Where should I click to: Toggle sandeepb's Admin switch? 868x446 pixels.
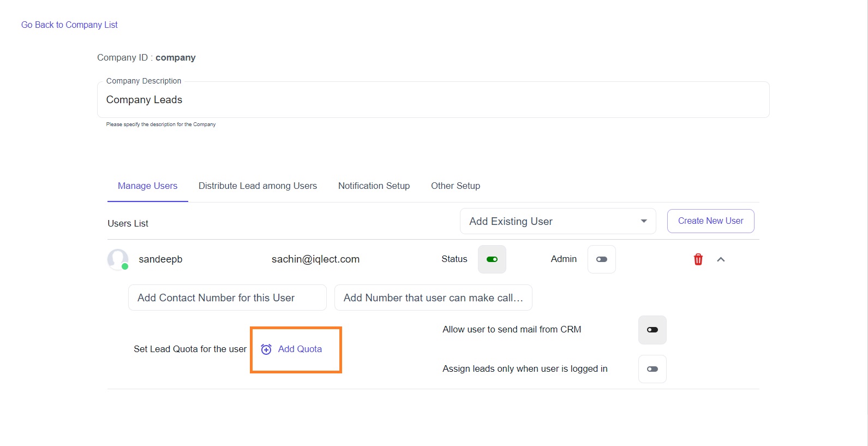pyautogui.click(x=602, y=259)
